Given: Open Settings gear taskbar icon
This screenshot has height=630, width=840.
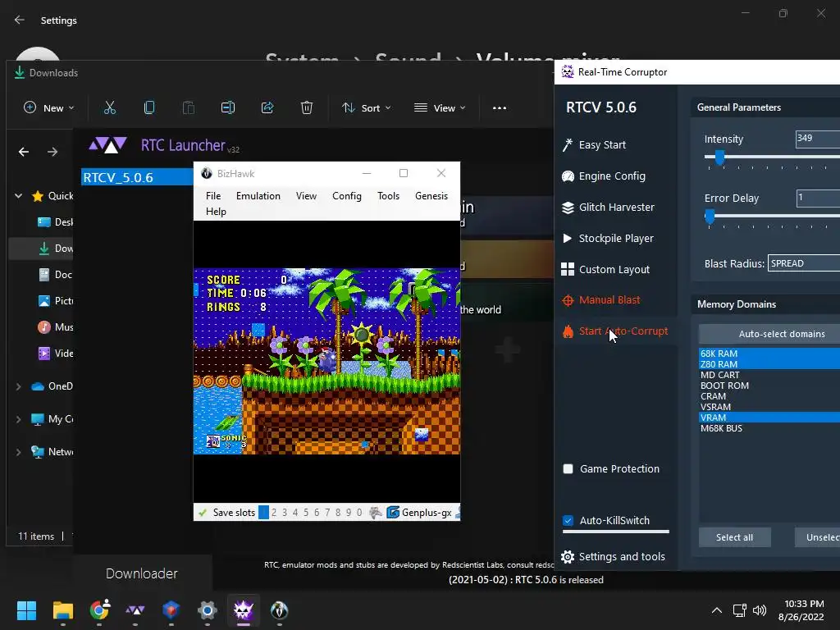Looking at the screenshot, I should coord(208,610).
